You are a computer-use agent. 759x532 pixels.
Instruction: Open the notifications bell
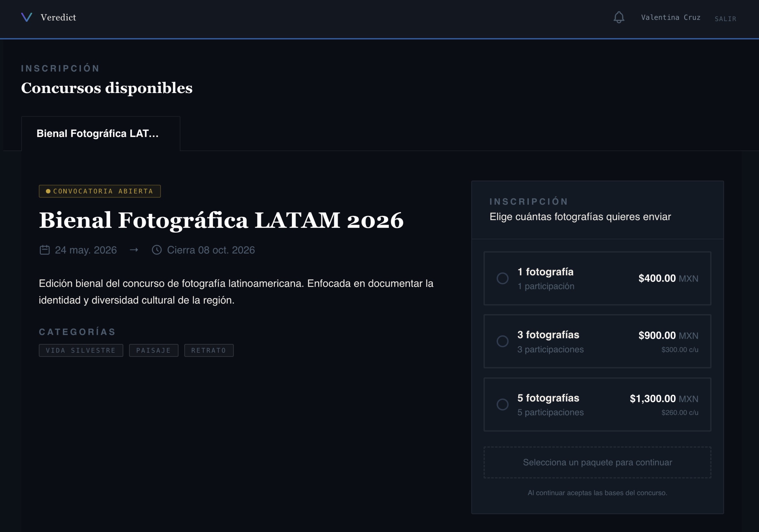click(x=619, y=17)
